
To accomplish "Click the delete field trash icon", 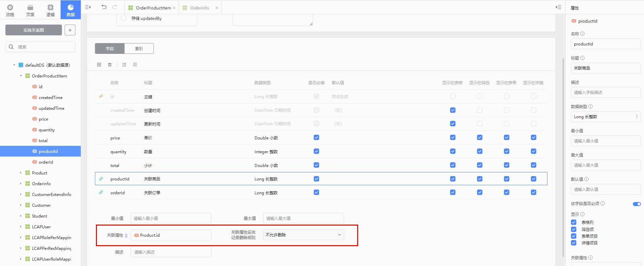I will point(110,65).
